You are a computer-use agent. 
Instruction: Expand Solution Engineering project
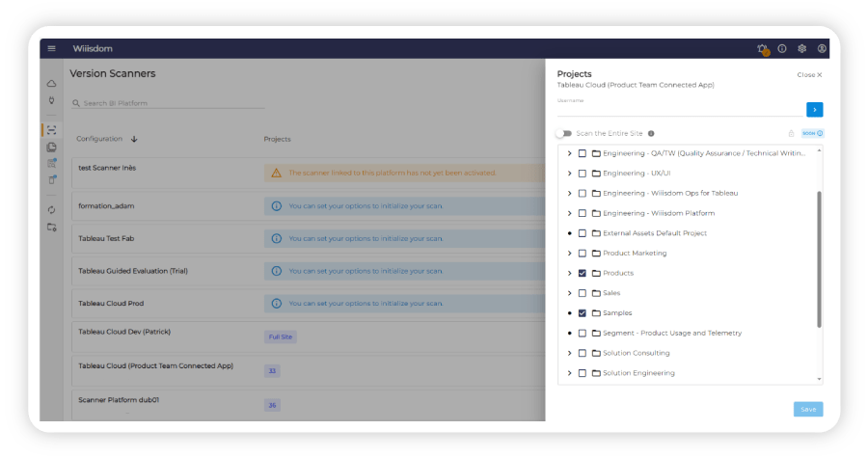(x=570, y=373)
